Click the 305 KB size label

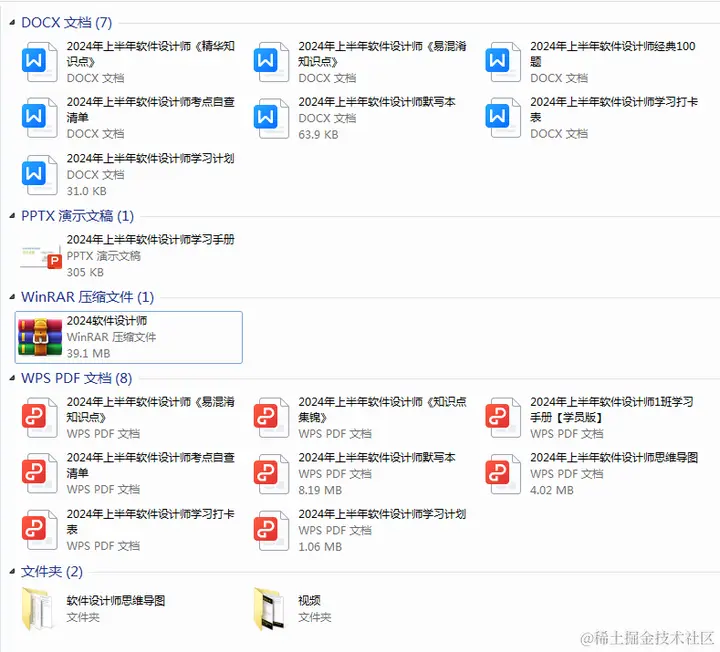[85, 272]
